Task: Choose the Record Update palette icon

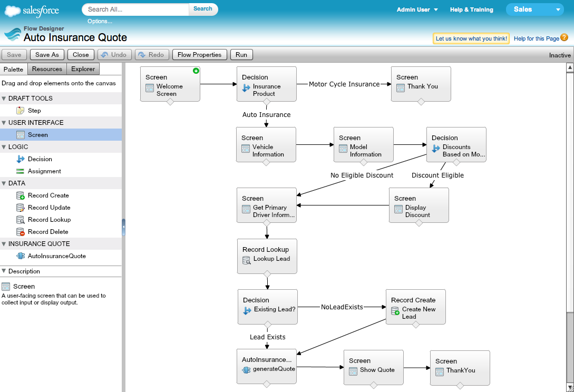Action: [21, 208]
